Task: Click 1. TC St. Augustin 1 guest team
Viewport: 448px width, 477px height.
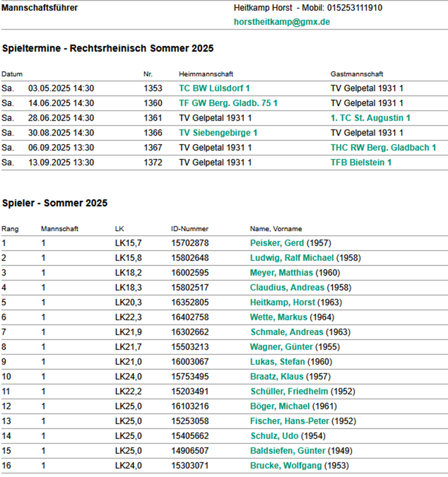Action: [x=370, y=118]
